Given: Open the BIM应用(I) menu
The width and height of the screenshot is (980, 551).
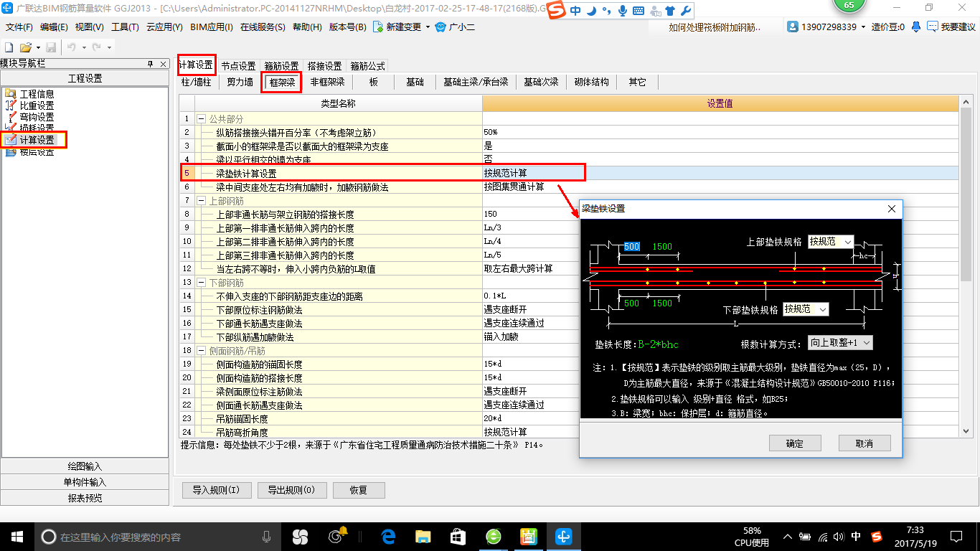Looking at the screenshot, I should pyautogui.click(x=212, y=27).
